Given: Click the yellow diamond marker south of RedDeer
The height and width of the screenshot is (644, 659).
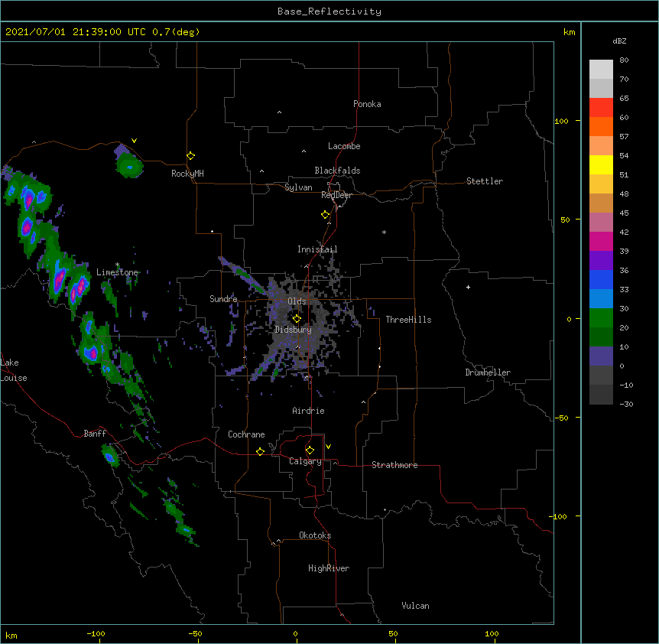Looking at the screenshot, I should pos(325,215).
